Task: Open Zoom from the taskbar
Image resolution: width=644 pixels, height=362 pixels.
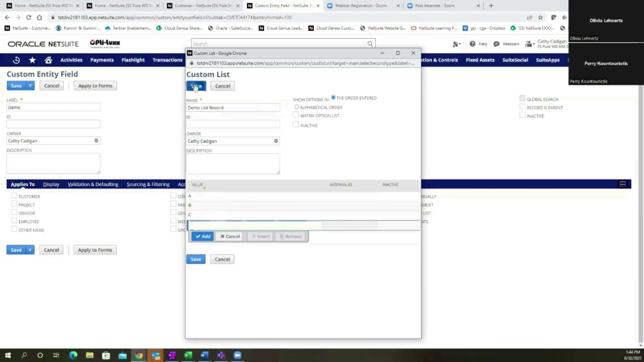Action: coord(237,355)
